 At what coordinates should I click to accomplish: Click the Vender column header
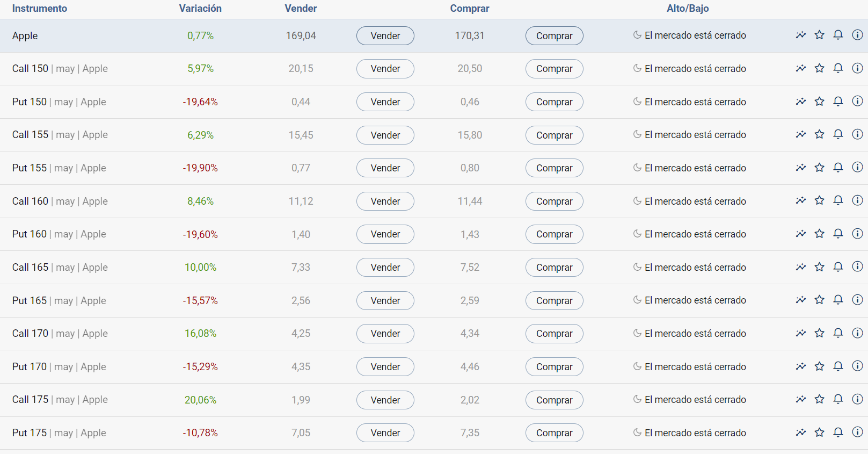pos(301,9)
